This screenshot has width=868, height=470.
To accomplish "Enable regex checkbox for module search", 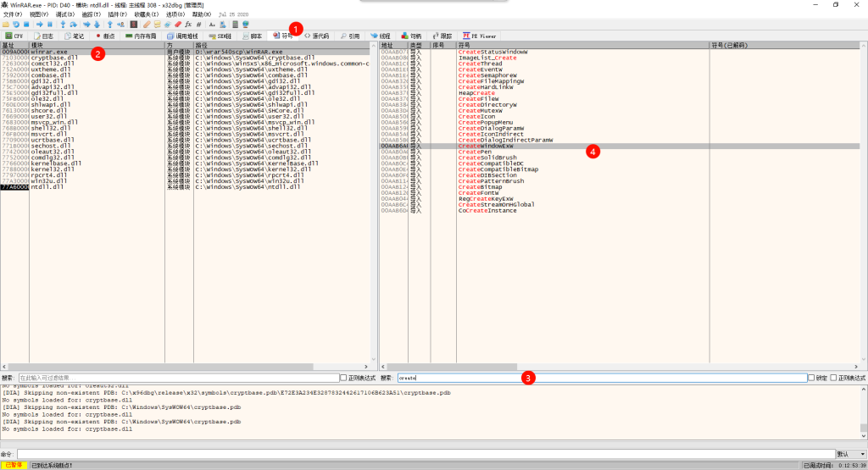I will click(x=343, y=378).
